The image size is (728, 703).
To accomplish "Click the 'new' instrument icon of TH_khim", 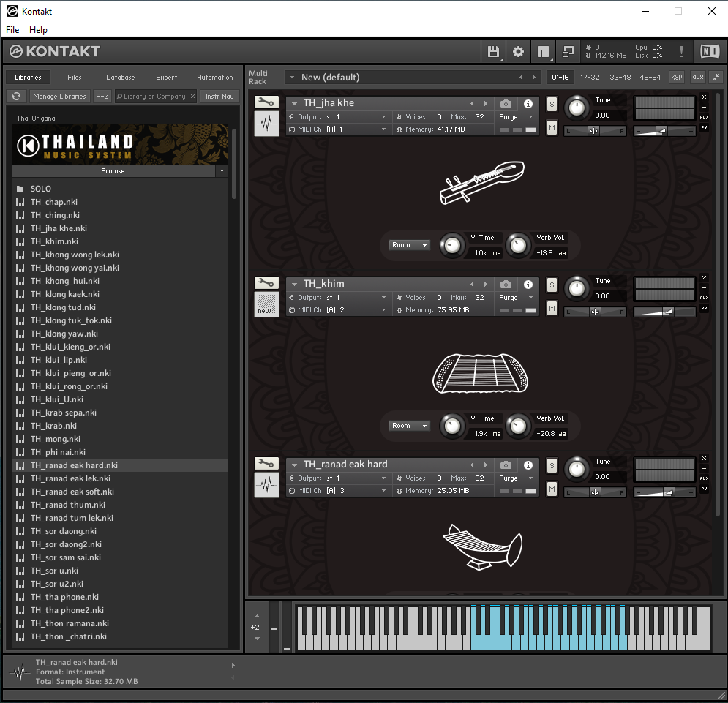I will point(266,304).
